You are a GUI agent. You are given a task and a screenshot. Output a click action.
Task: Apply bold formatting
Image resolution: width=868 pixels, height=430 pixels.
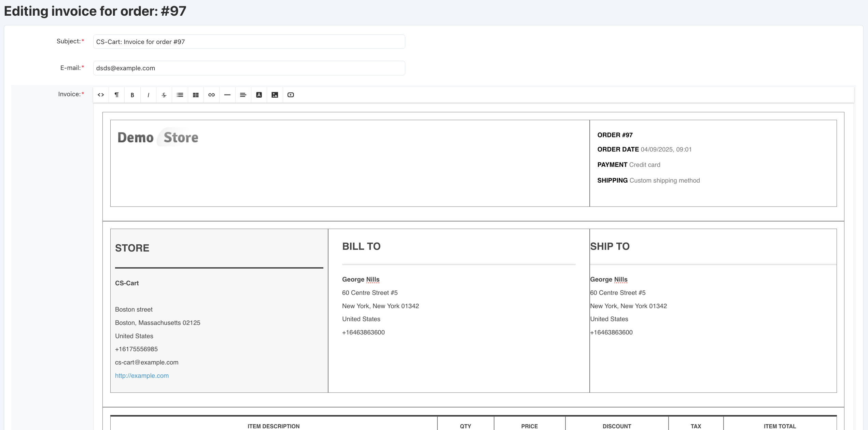tap(132, 95)
